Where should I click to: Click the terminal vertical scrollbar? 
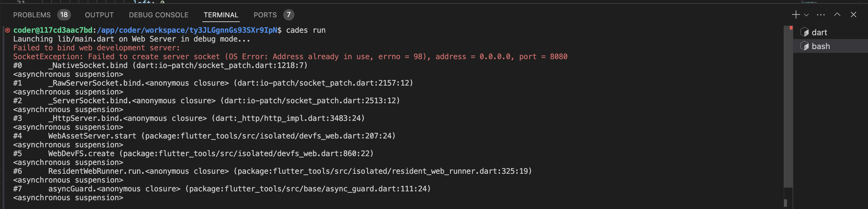click(x=788, y=106)
